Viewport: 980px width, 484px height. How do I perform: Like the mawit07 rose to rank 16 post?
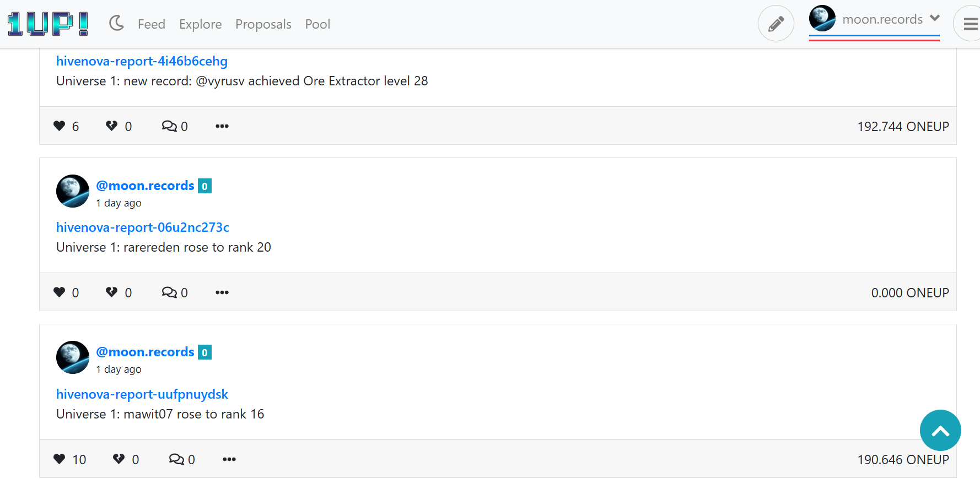coord(60,459)
